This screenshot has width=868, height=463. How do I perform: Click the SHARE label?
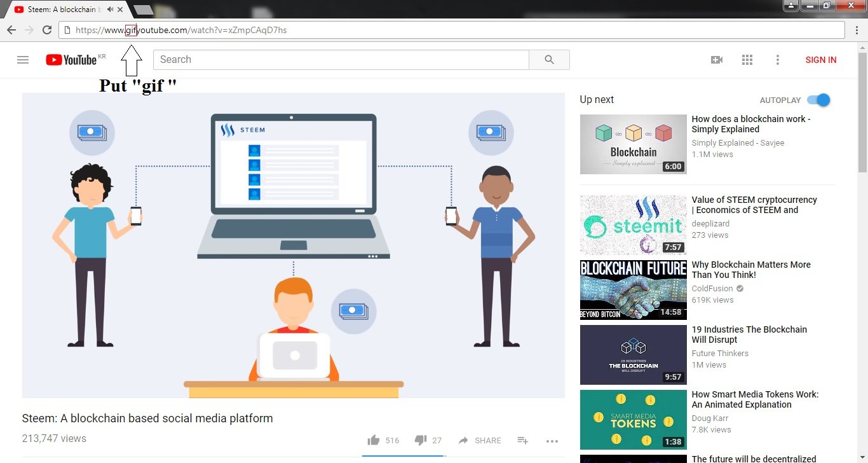488,441
